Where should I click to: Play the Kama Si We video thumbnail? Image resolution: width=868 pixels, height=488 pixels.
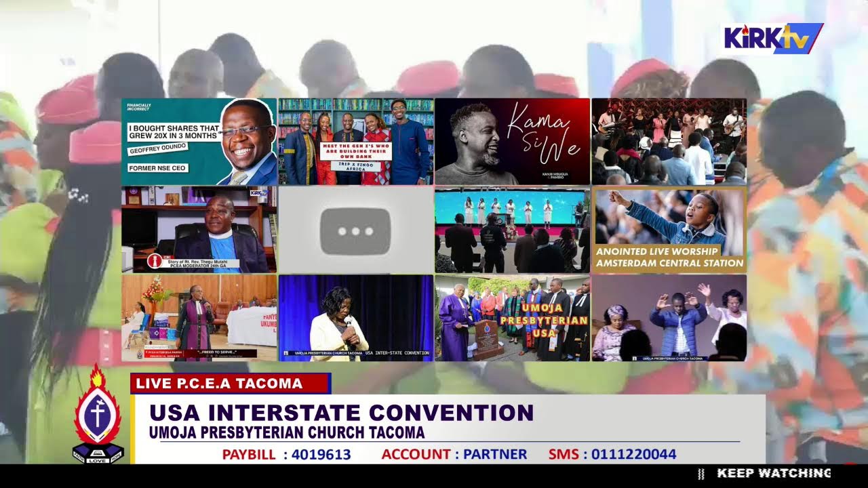[x=513, y=142]
